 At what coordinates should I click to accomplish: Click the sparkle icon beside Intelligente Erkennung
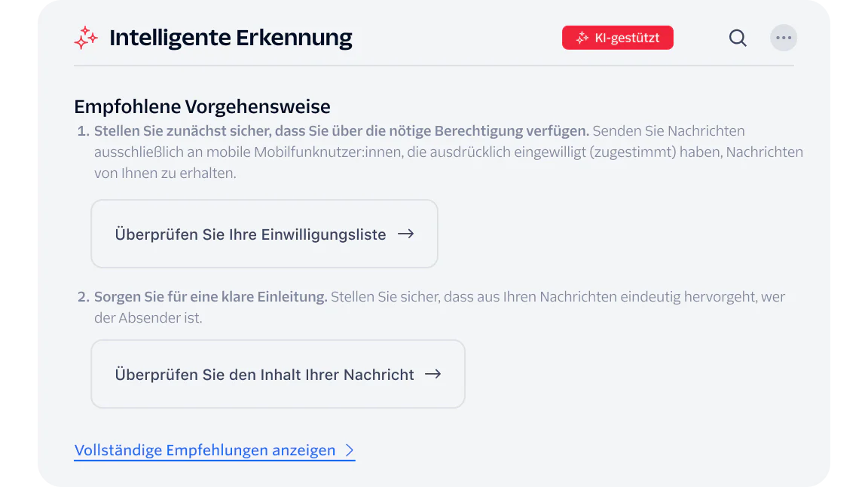[x=86, y=38]
